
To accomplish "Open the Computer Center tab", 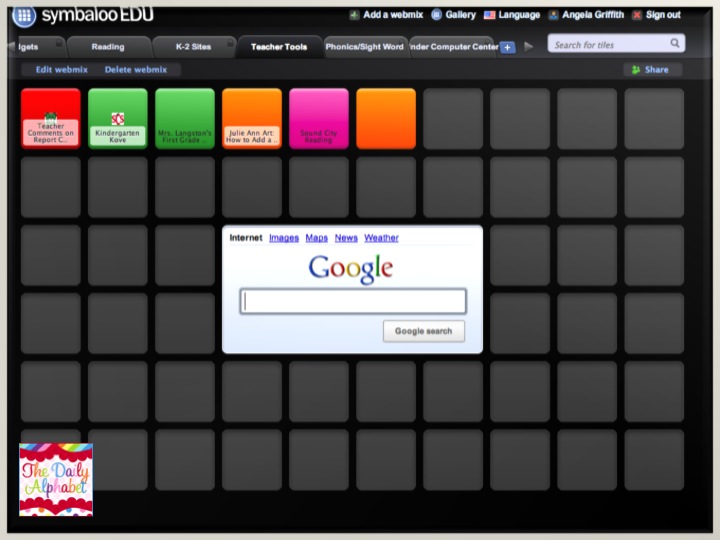I will [454, 47].
